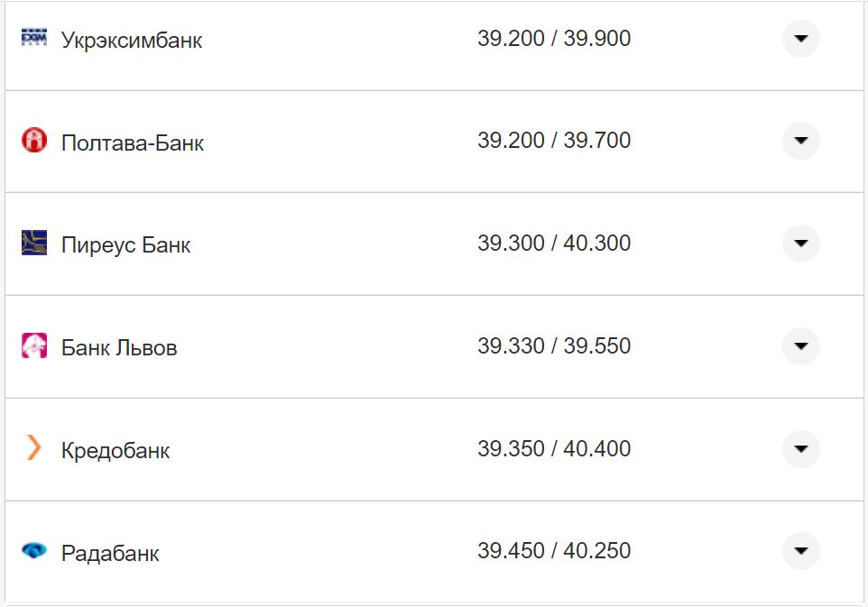The image size is (868, 607).
Task: Expand the Полтава-Банк row dropdown arrow
Action: [x=800, y=141]
